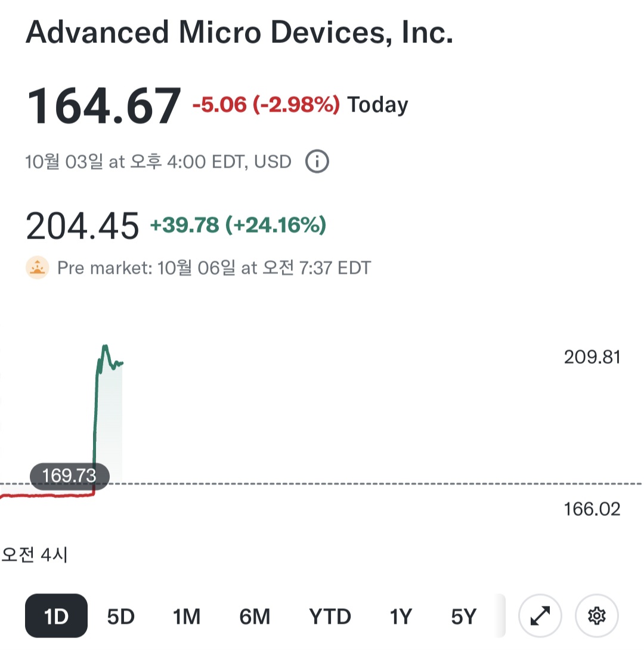Click the 169.73 previous close label

[x=70, y=476]
